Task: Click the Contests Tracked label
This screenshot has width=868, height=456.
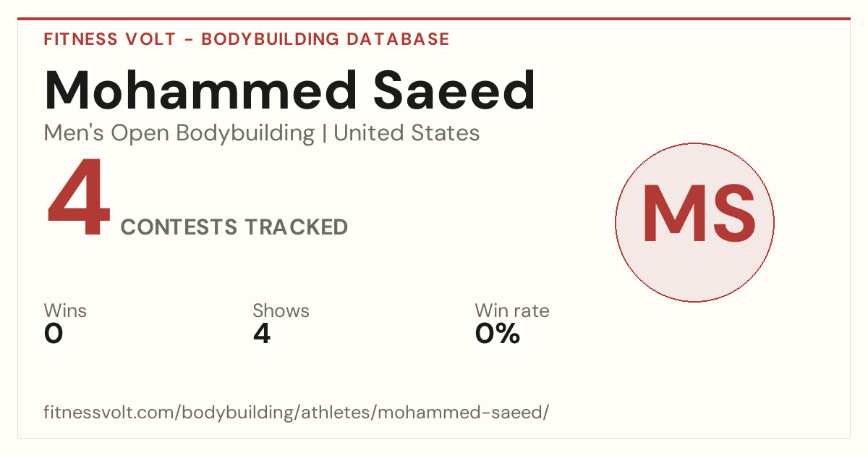Action: point(234,227)
